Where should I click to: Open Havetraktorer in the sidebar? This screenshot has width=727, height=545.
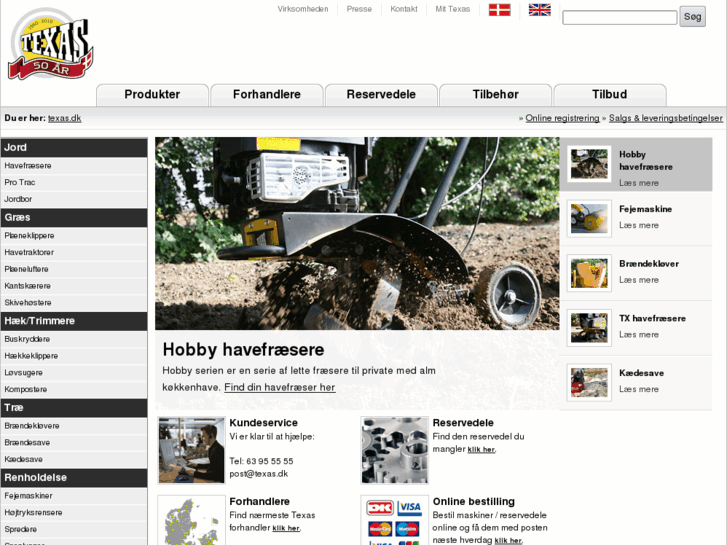[74, 252]
